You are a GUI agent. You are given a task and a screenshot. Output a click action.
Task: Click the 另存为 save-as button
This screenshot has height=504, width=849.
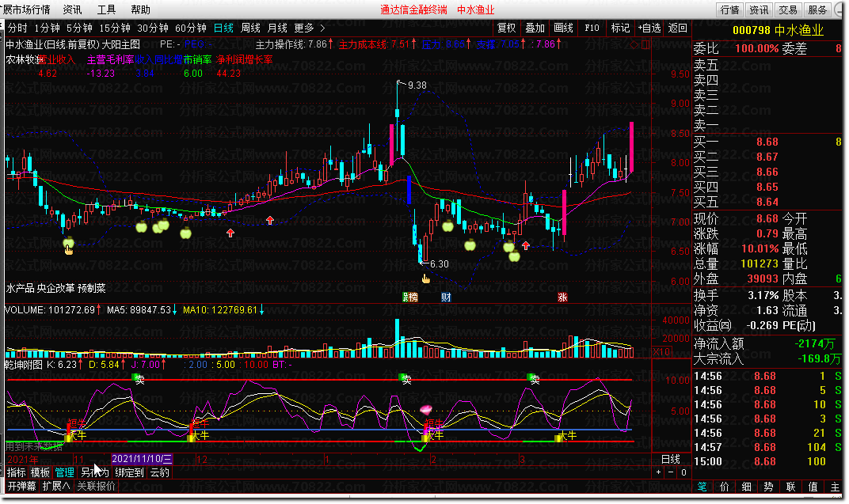pyautogui.click(x=95, y=472)
